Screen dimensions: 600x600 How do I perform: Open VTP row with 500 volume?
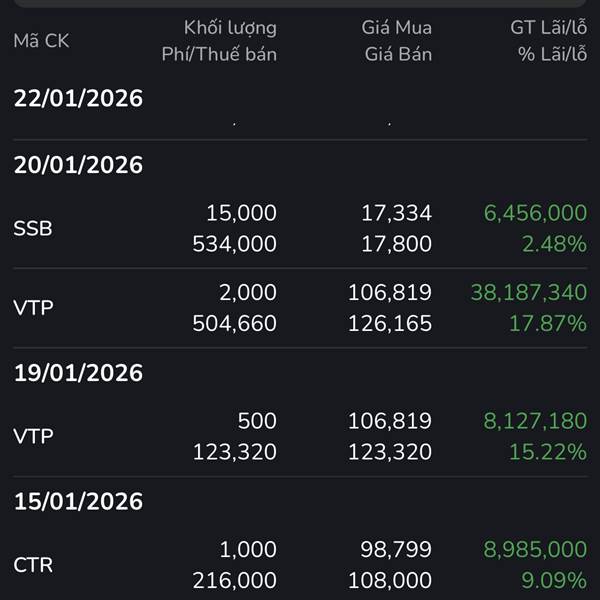[33, 437]
